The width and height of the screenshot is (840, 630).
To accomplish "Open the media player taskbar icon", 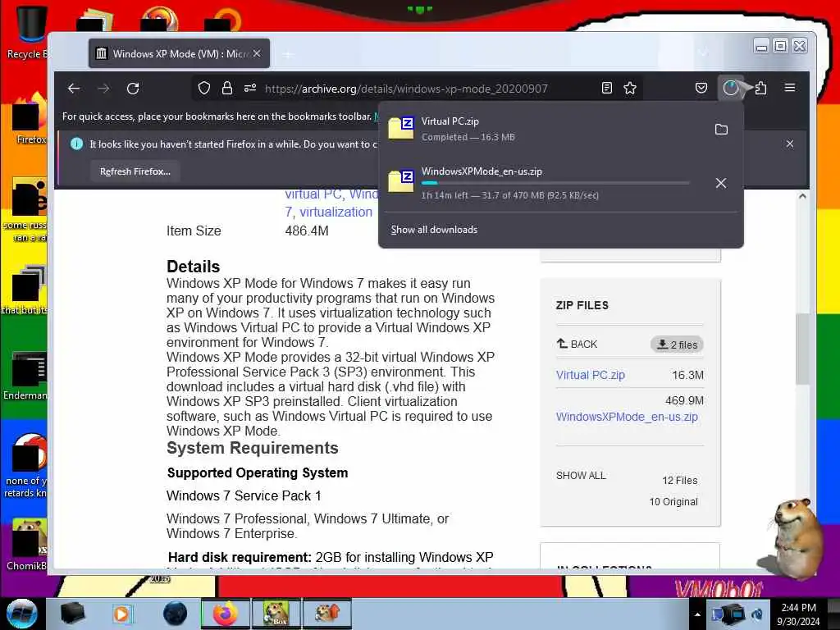I will coord(122,614).
